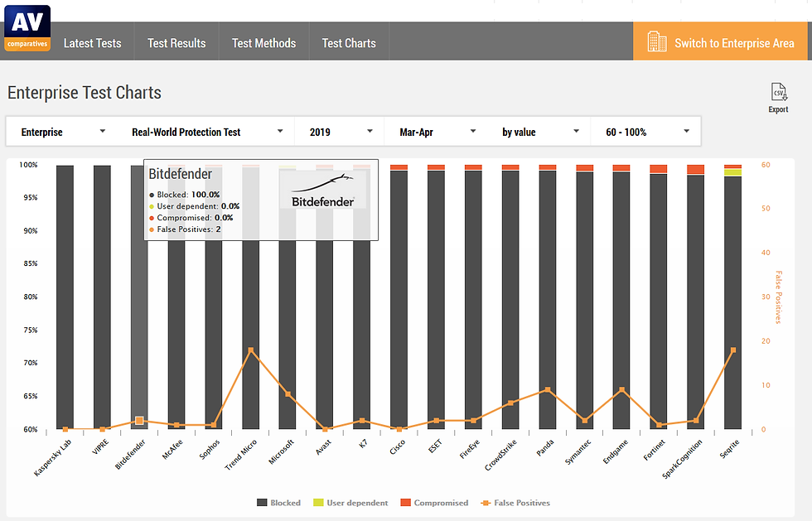Click the Symantec bar
The width and height of the screenshot is (812, 521).
(x=585, y=301)
